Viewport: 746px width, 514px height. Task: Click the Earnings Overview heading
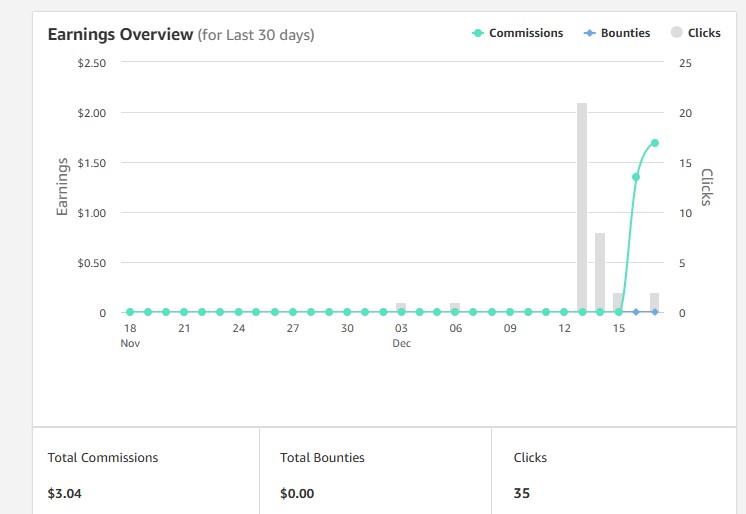[x=120, y=35]
